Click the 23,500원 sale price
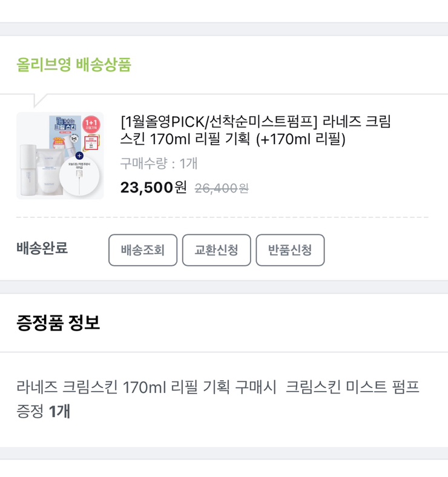Screen dimensions: 448x477 (x=154, y=188)
